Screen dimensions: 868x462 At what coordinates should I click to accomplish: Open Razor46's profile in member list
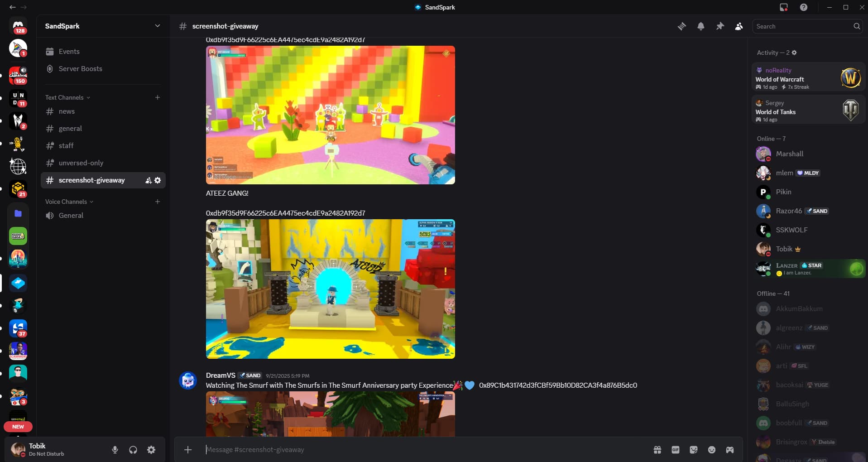(808, 211)
